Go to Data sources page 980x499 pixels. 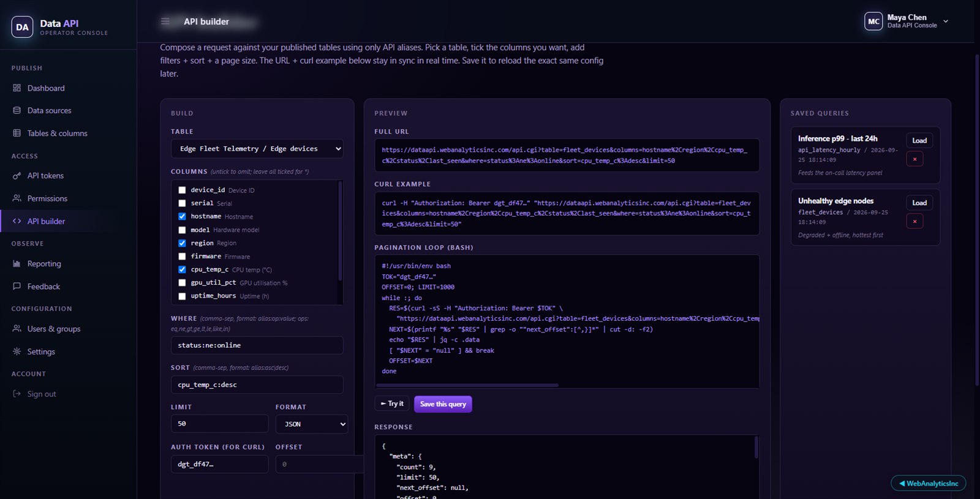49,111
